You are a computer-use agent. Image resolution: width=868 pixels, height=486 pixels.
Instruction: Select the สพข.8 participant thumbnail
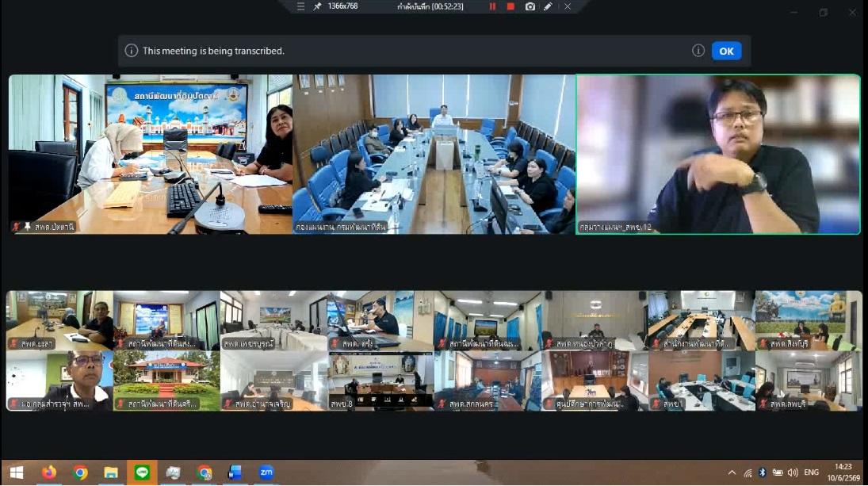click(380, 381)
